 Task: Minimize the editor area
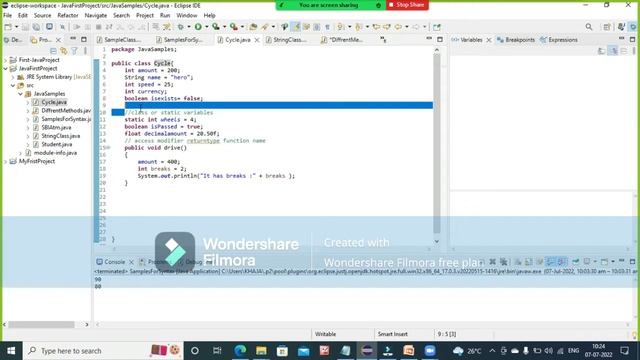[x=429, y=39]
